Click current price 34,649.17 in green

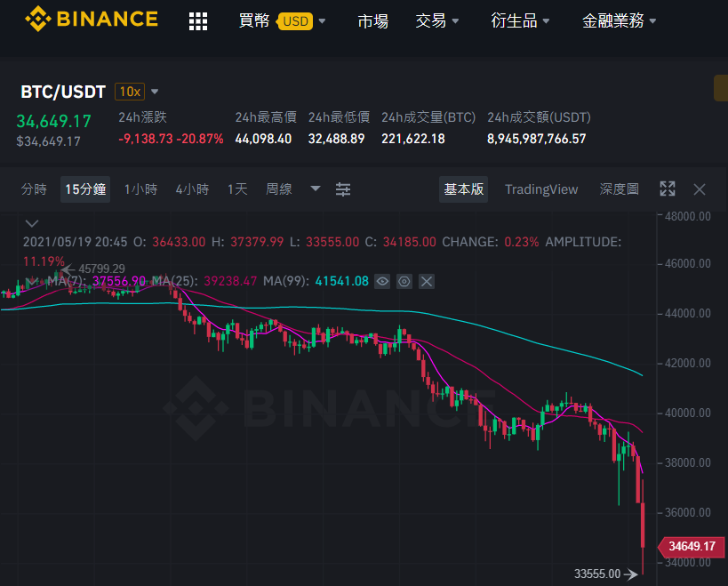54,121
